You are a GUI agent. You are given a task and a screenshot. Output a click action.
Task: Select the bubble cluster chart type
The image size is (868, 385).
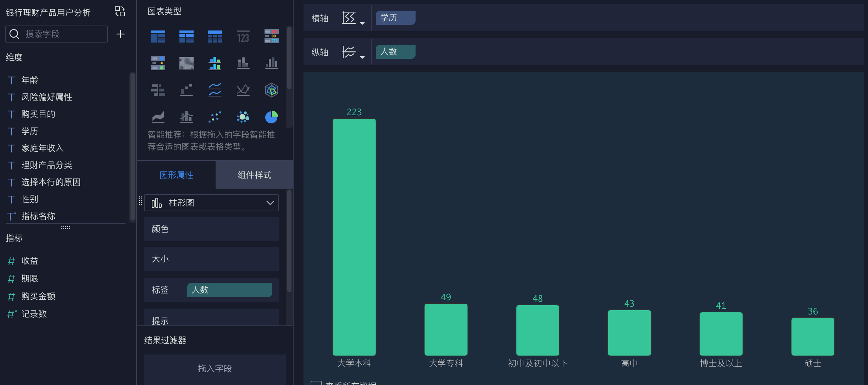[243, 117]
